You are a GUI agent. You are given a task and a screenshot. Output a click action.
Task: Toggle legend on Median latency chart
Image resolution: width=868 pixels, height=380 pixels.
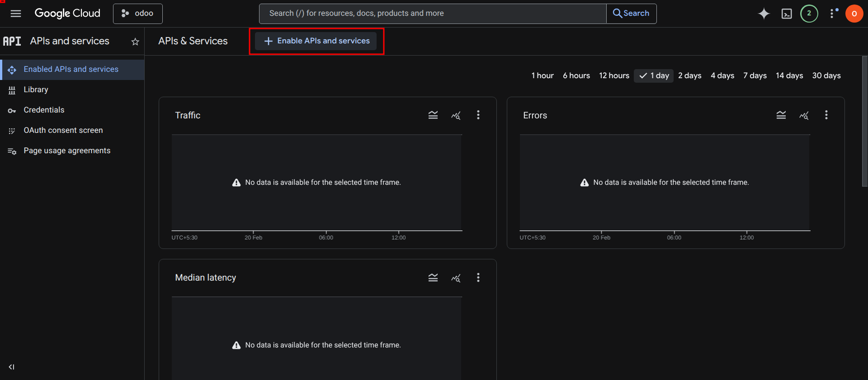(433, 277)
